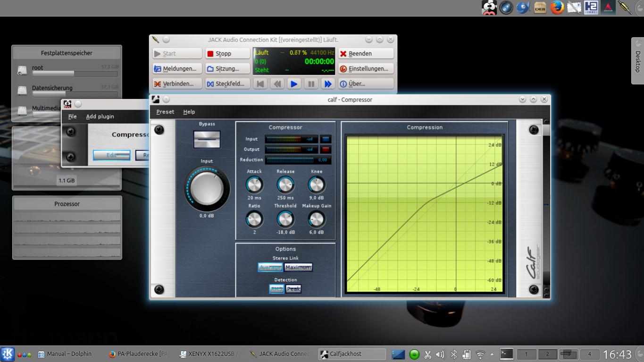Open the File menu in Calf host window
Screen dimensions: 644x362
(x=72, y=117)
